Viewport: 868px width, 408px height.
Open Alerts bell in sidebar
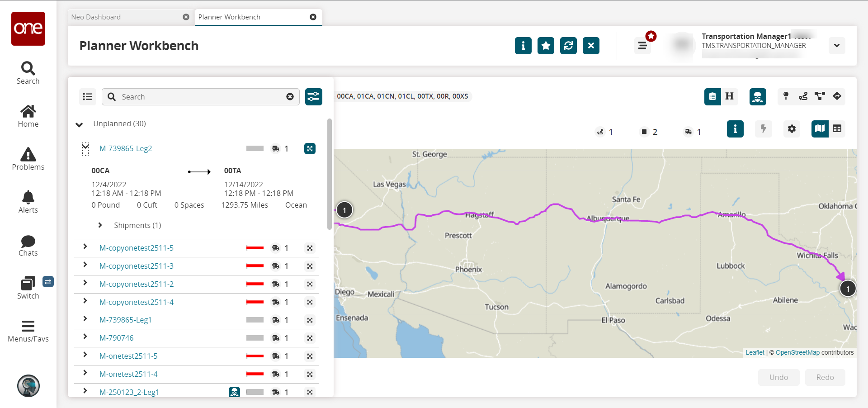click(28, 202)
